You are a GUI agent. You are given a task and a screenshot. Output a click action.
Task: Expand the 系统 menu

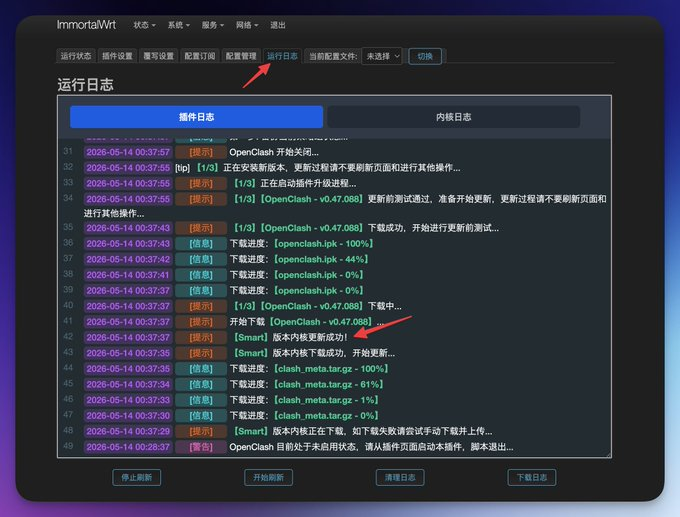point(179,25)
